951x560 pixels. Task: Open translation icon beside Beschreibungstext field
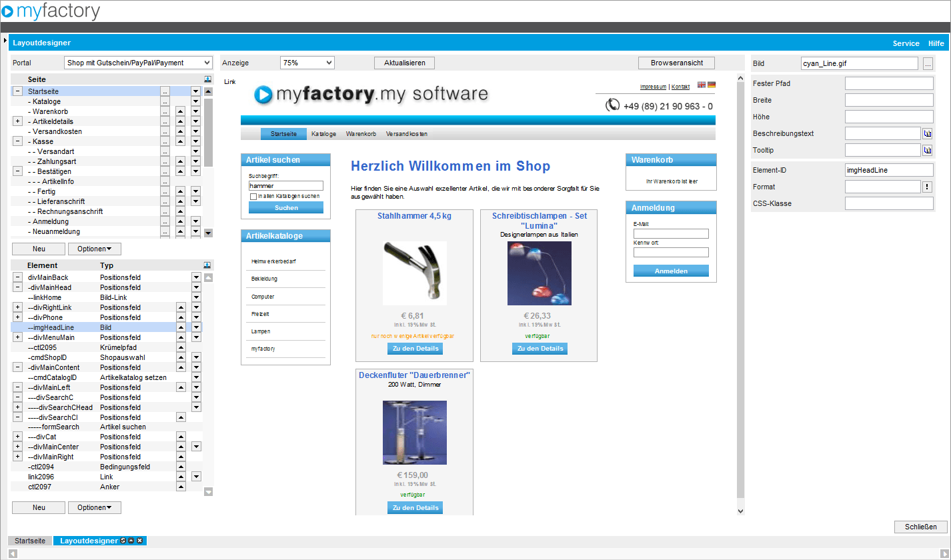point(928,133)
